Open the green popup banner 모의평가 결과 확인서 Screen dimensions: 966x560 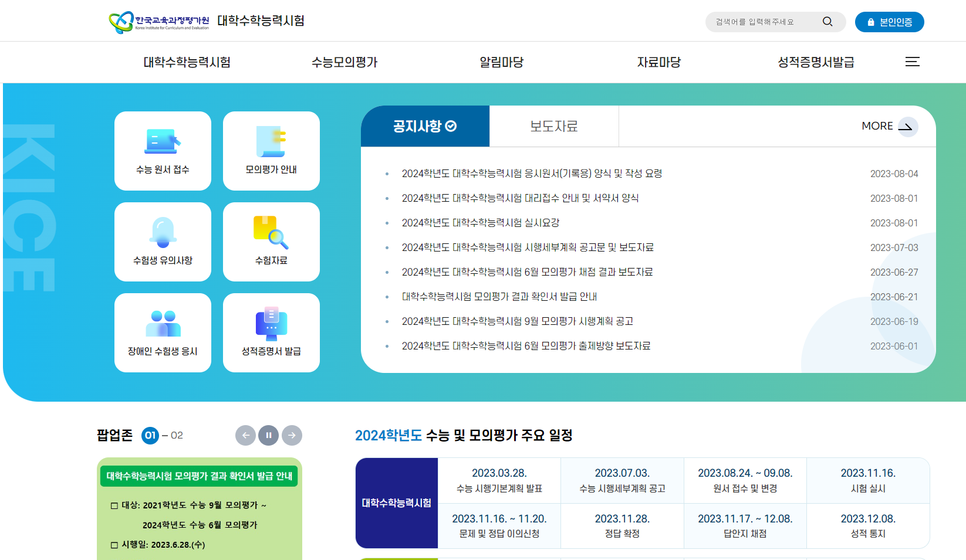(x=200, y=509)
